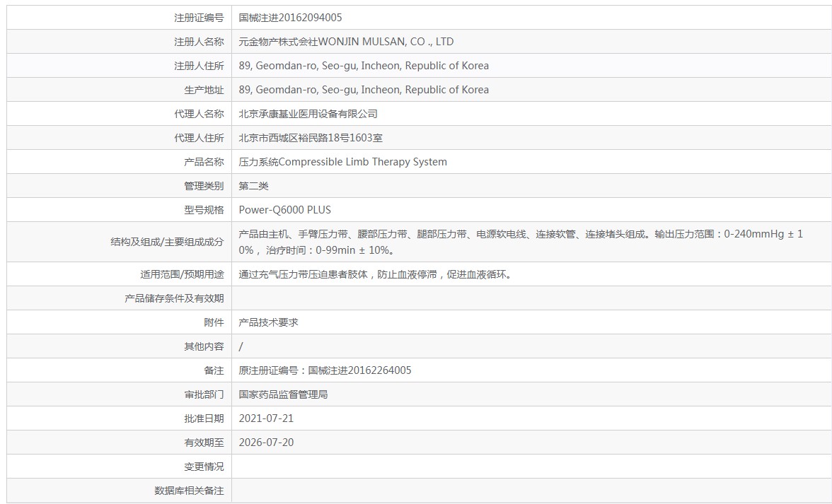Click the Power-Q6000 PLUS value
This screenshot has height=504, width=832.
click(x=285, y=210)
